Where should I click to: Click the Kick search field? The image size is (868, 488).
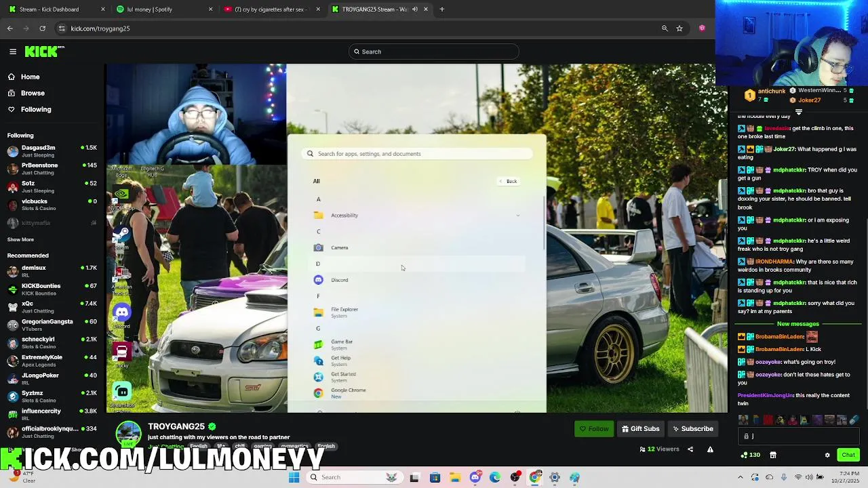click(x=434, y=52)
